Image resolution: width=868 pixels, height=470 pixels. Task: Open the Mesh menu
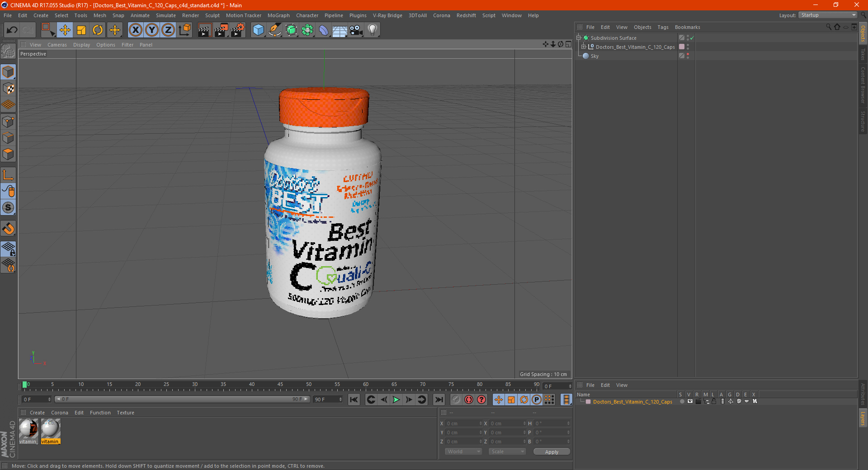click(x=99, y=15)
